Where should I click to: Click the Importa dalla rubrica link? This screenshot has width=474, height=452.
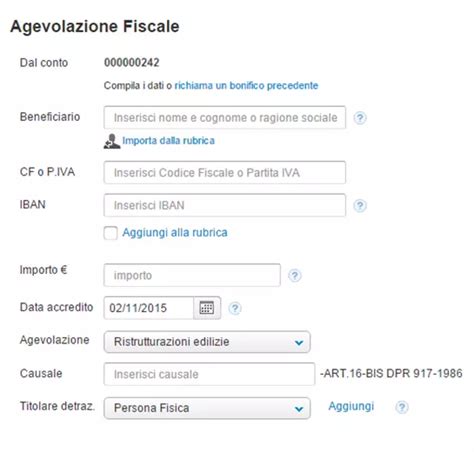(169, 141)
